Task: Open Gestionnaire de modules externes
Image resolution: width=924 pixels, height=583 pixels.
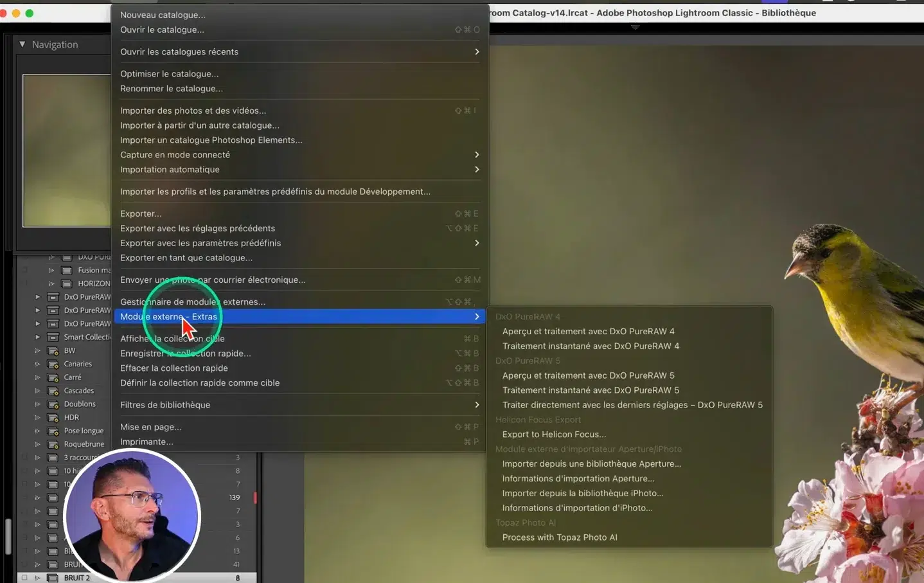Action: (x=299, y=301)
